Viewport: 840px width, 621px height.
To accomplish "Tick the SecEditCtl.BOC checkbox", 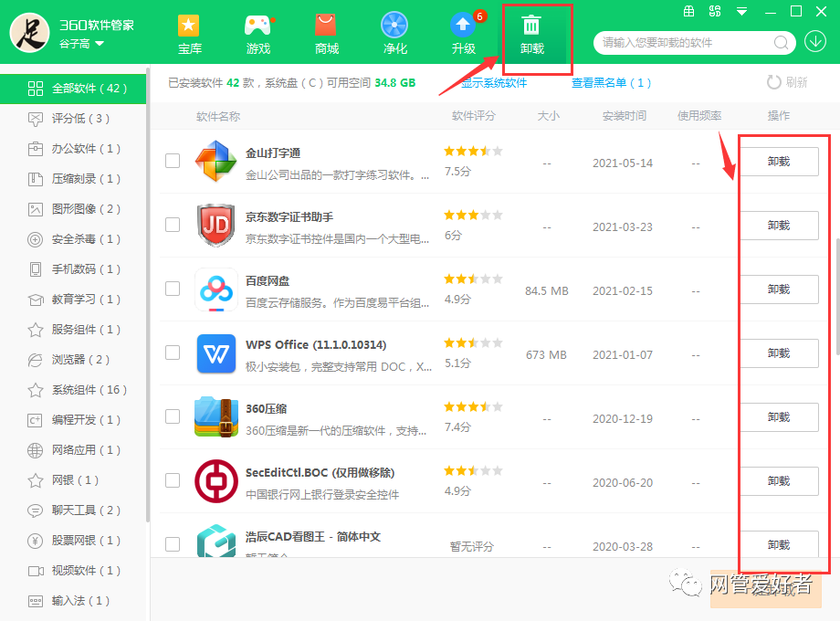I will tap(173, 480).
